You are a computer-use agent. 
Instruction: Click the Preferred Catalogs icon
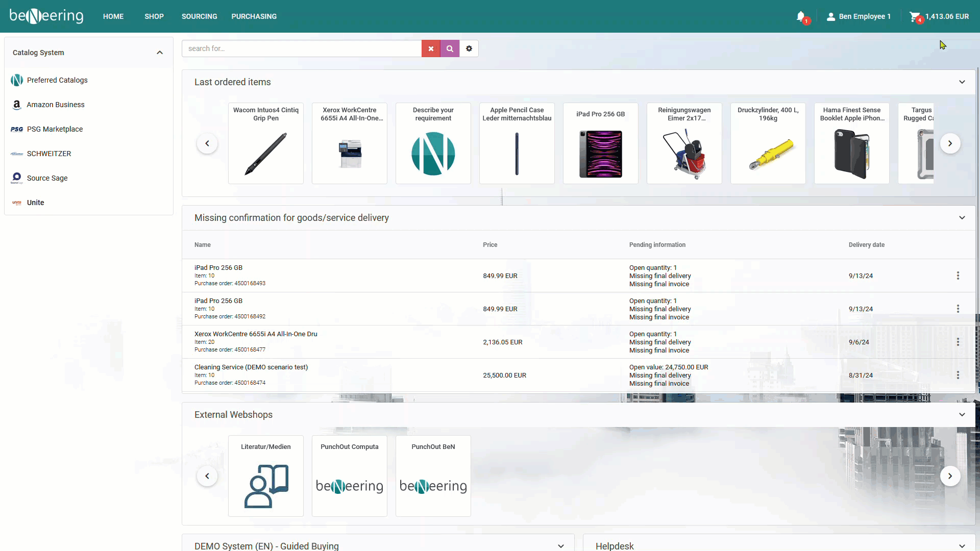[17, 80]
